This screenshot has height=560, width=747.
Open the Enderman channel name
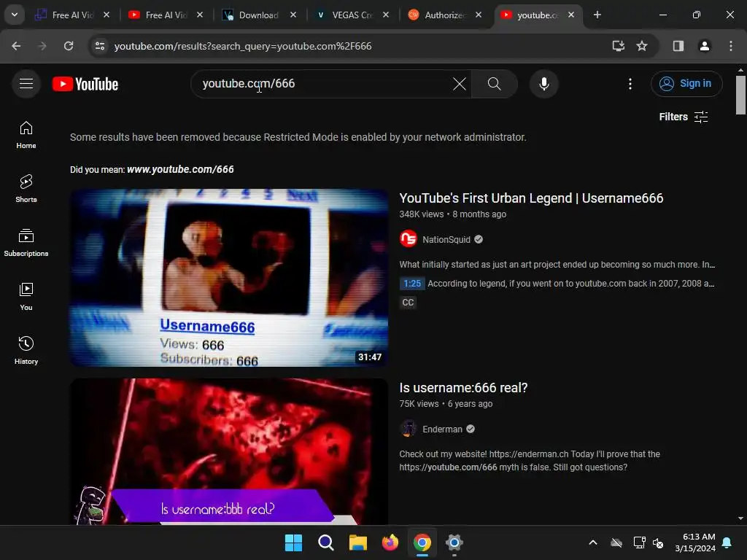click(443, 429)
